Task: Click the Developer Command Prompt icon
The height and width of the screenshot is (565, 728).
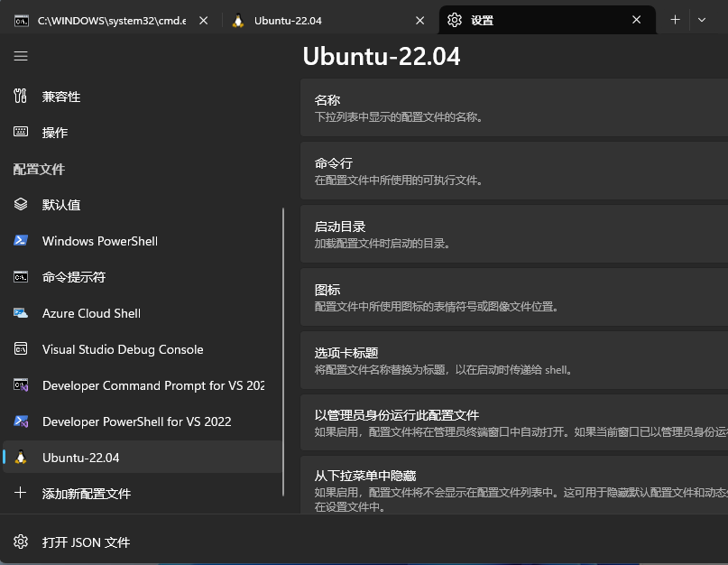Action: [x=21, y=385]
